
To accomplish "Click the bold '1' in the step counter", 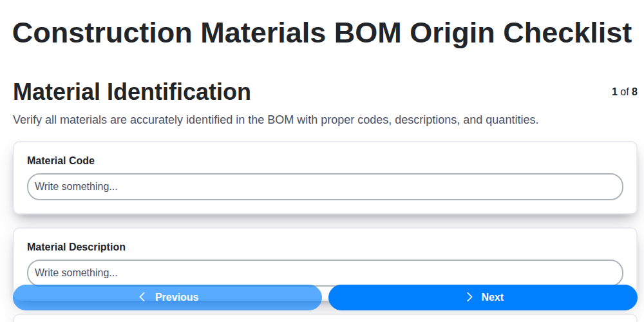I will tap(614, 92).
